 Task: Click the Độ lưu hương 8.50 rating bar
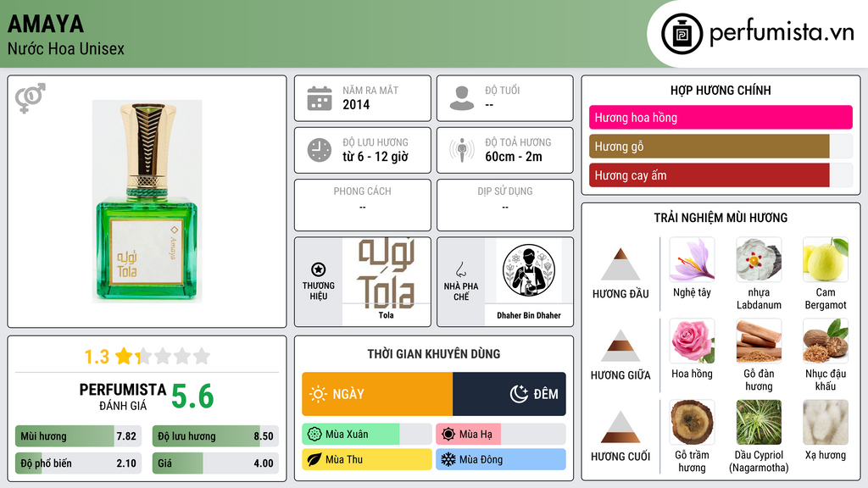(x=216, y=436)
